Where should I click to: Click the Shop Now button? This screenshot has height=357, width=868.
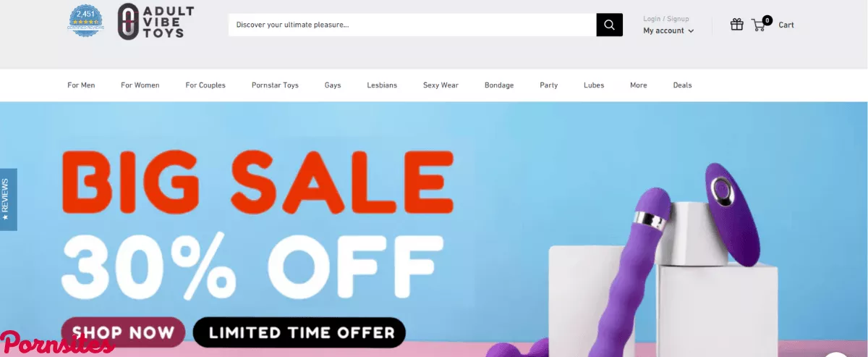[x=123, y=332]
